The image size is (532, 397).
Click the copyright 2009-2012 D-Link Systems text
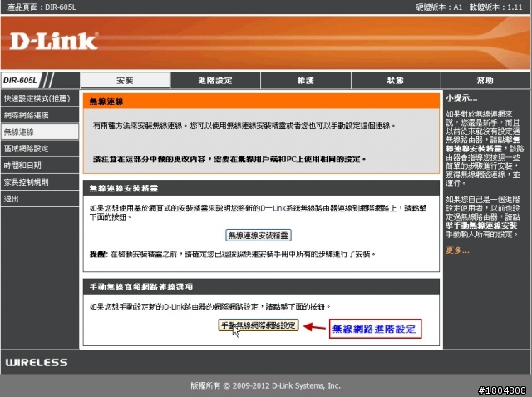pos(265,386)
